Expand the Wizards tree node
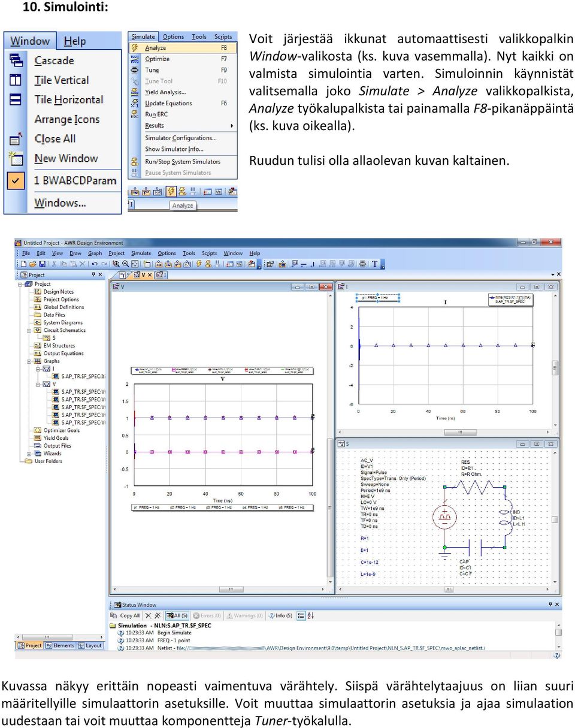This screenshot has width=575, height=728. click(29, 454)
